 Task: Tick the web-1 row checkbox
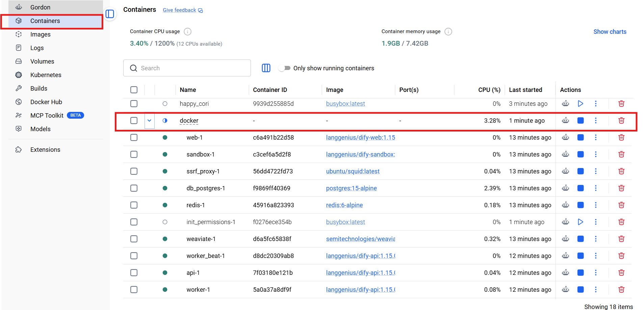pos(134,137)
